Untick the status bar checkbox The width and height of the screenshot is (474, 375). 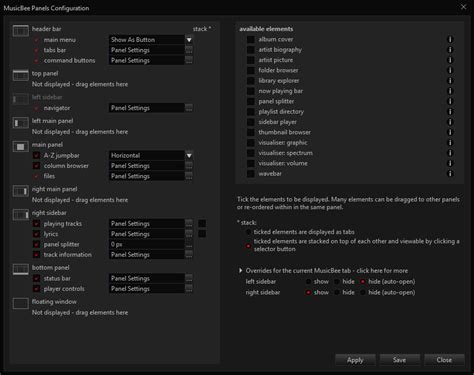36,278
